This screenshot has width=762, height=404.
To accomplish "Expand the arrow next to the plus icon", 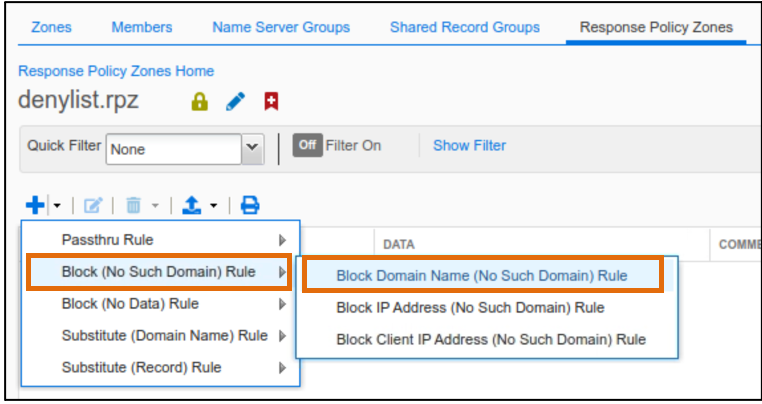I will point(57,206).
